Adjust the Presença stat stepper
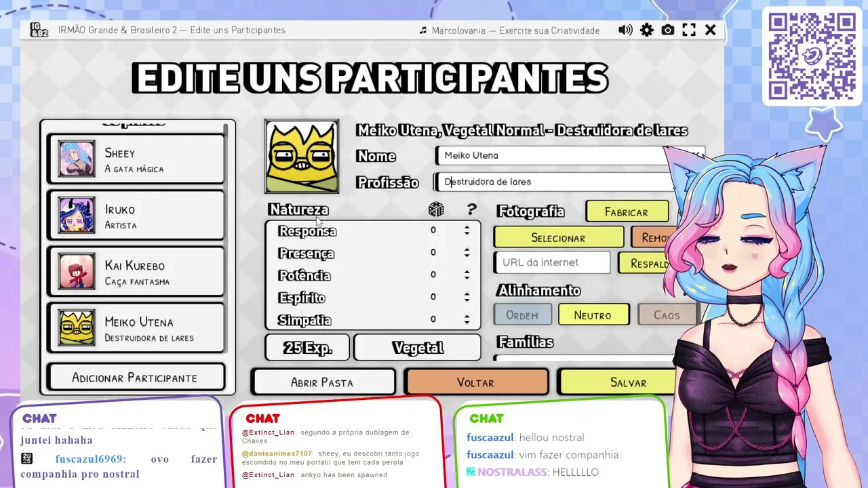Screen dimensions: 868x488 point(467,253)
